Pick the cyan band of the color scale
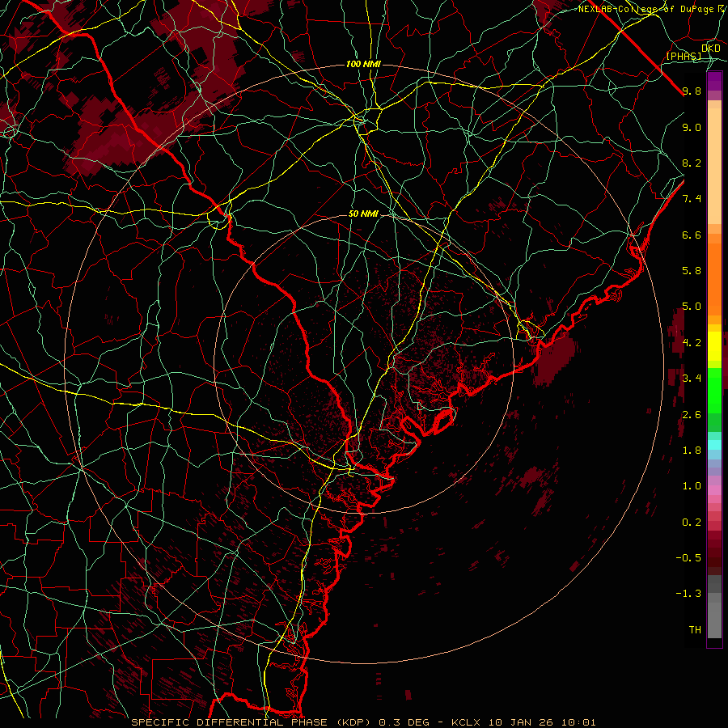728x728 pixels. (x=714, y=444)
